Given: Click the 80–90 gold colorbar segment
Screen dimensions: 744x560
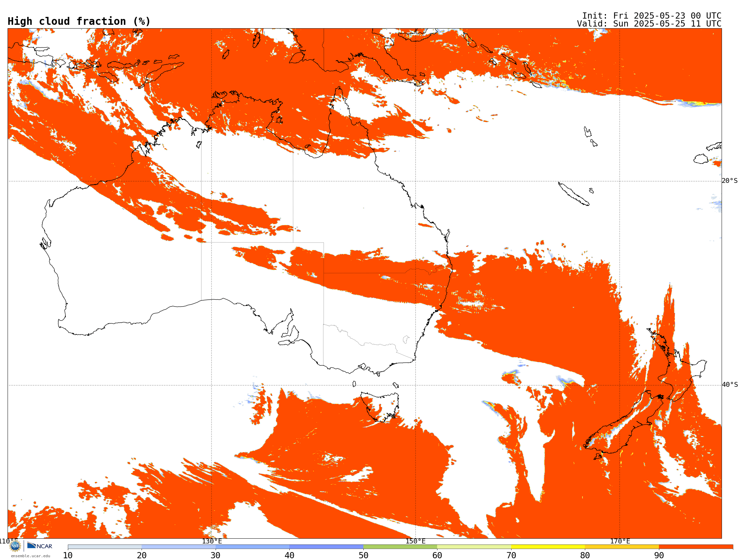Looking at the screenshot, I should coord(622,547).
